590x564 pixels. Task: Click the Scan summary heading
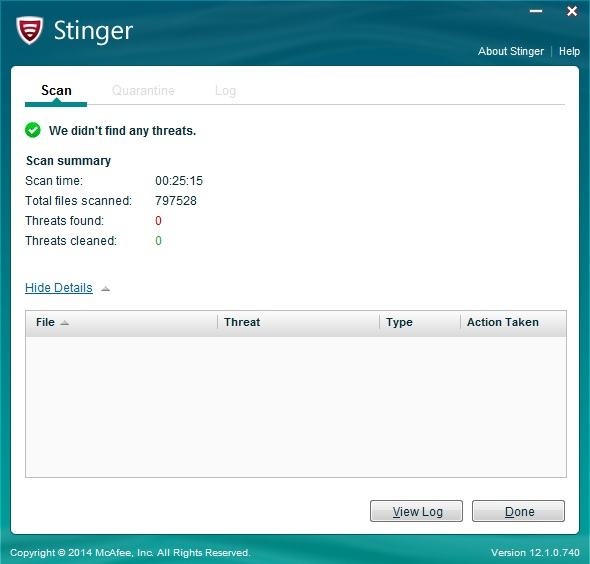tap(68, 161)
